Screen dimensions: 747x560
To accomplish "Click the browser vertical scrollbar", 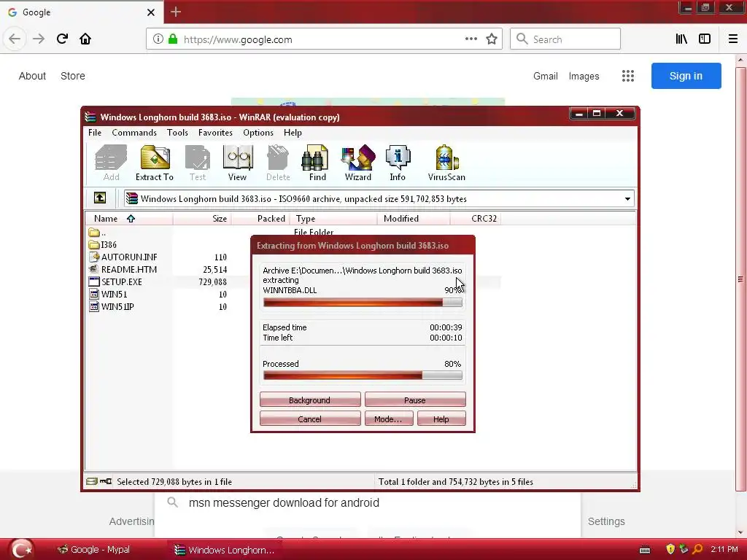I will click(x=740, y=279).
